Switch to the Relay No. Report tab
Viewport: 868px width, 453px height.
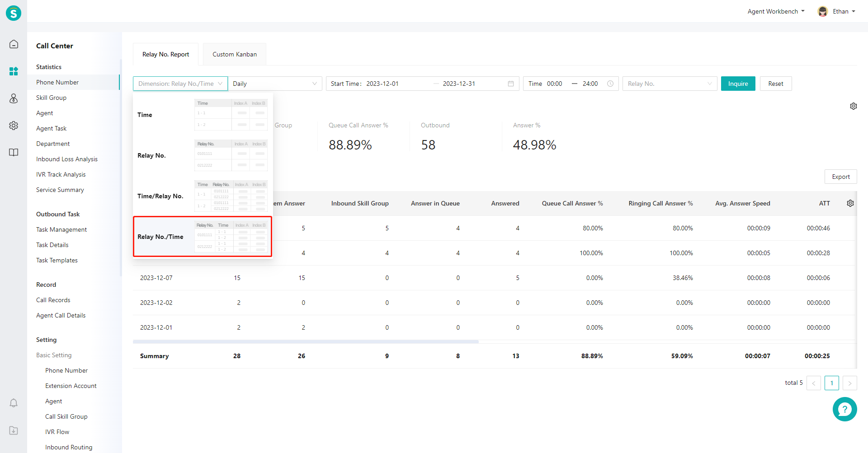click(x=166, y=54)
